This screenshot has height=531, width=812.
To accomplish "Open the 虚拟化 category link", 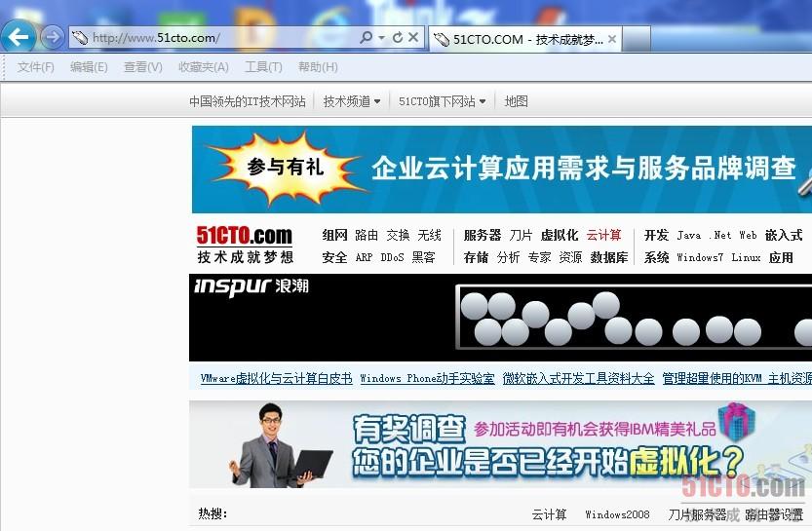I will pos(560,236).
